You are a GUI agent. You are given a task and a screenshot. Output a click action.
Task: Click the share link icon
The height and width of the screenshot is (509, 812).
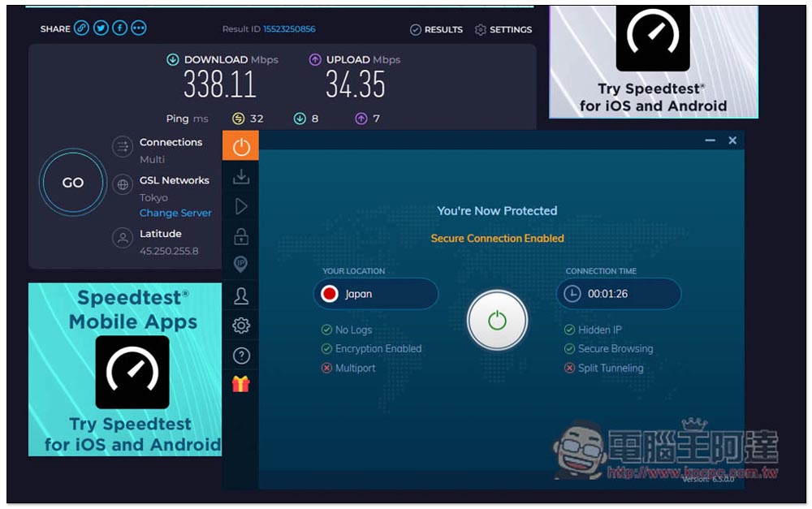coord(81,28)
